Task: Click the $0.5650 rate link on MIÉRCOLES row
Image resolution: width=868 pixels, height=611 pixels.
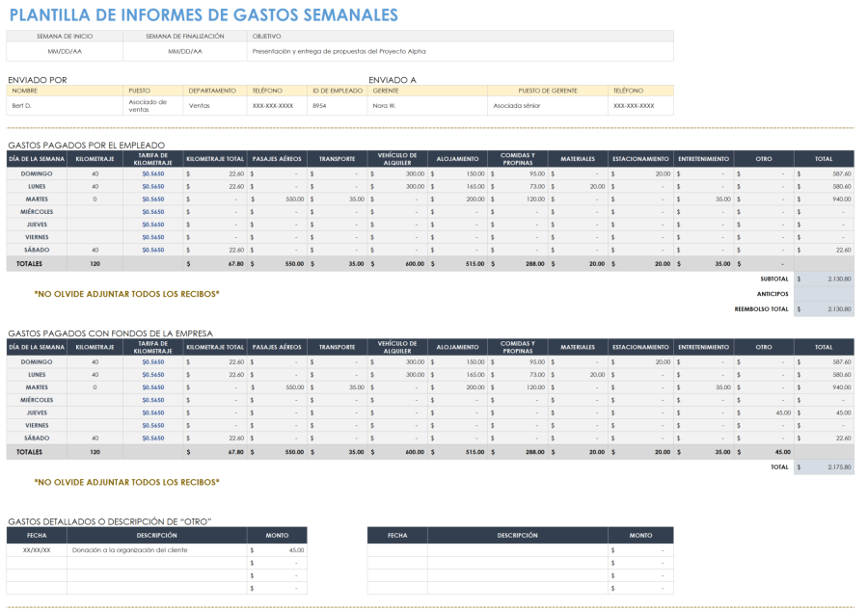Action: (x=153, y=211)
